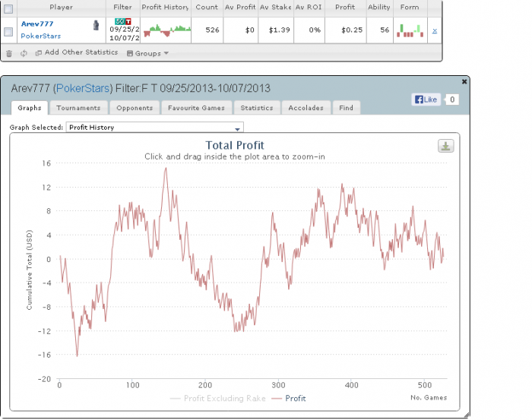The image size is (532, 420).
Task: Click the PokerStars link under Arev777
Action: (x=41, y=36)
